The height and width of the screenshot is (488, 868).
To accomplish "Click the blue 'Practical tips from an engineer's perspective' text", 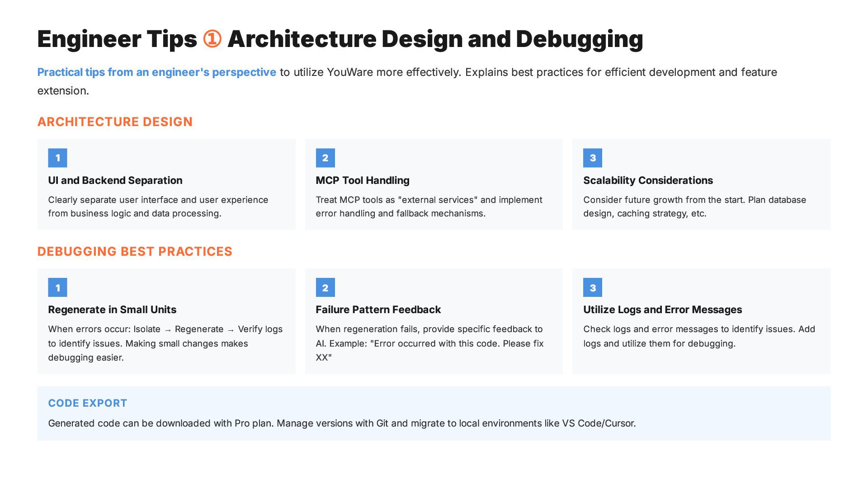I will 156,72.
